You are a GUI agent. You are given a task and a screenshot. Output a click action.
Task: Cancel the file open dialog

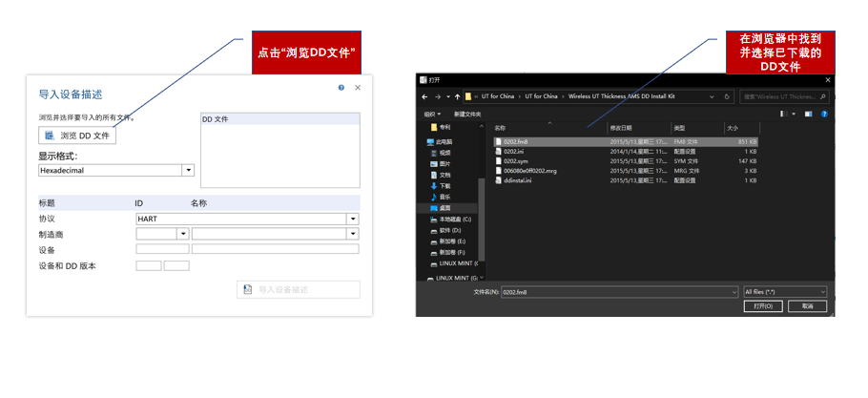click(x=807, y=306)
